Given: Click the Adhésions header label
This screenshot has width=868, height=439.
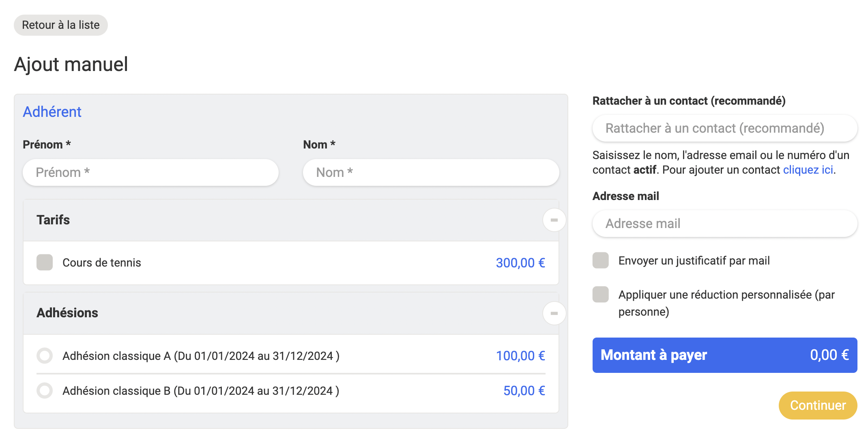Looking at the screenshot, I should click(67, 313).
